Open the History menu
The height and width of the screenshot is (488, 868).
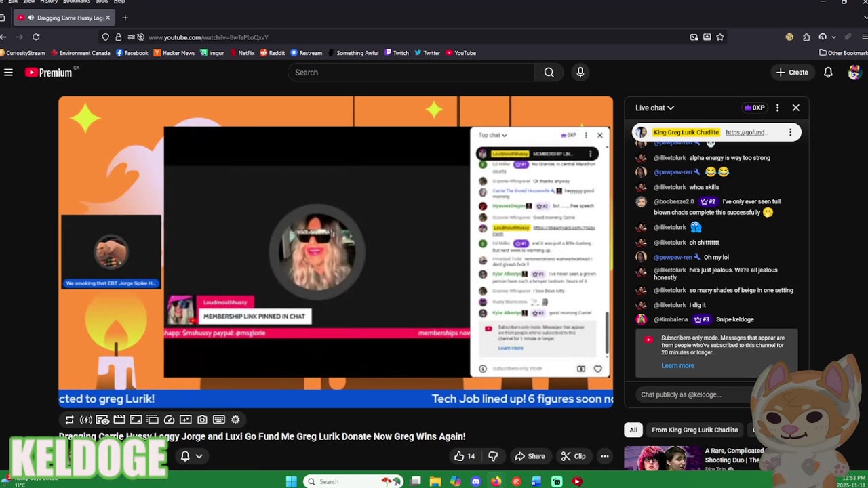point(49,2)
